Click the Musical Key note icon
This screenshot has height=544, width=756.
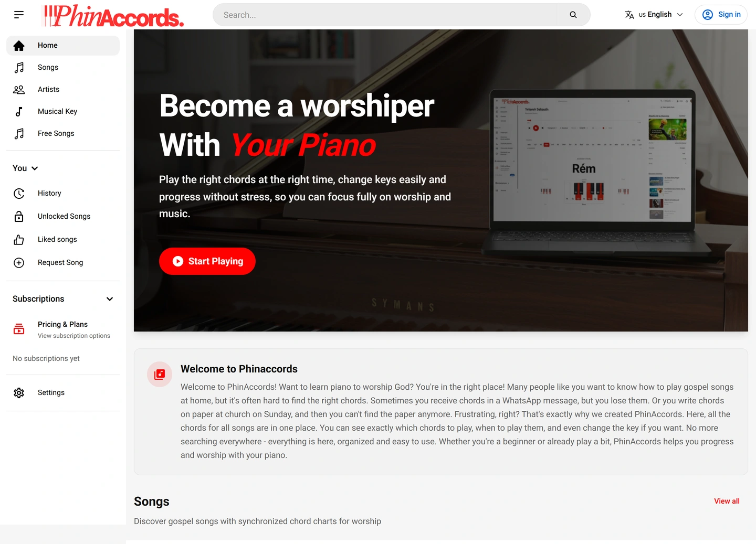point(19,112)
